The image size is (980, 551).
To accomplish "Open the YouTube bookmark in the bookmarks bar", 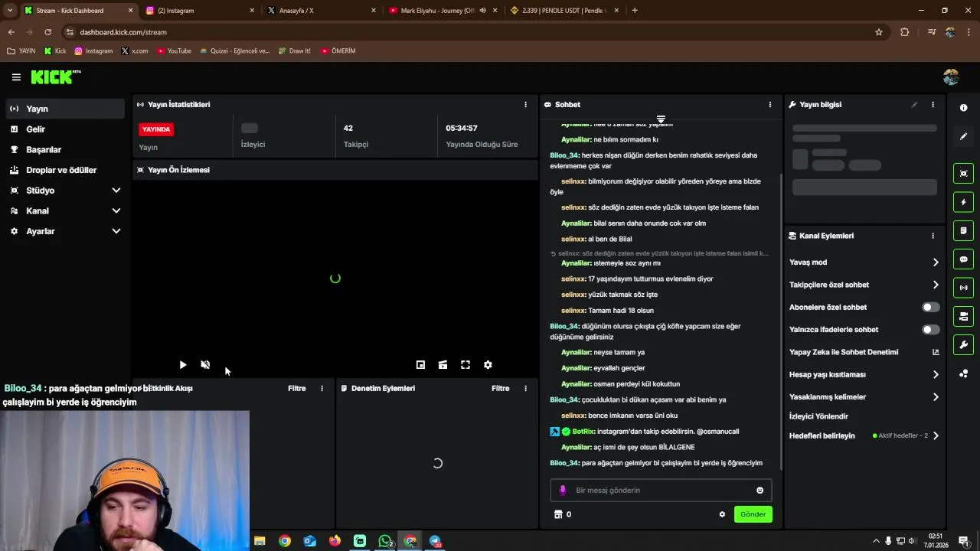I will [174, 51].
